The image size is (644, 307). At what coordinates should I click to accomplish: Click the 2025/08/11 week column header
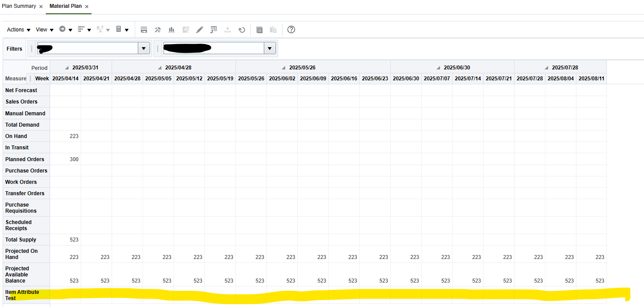tap(591, 79)
